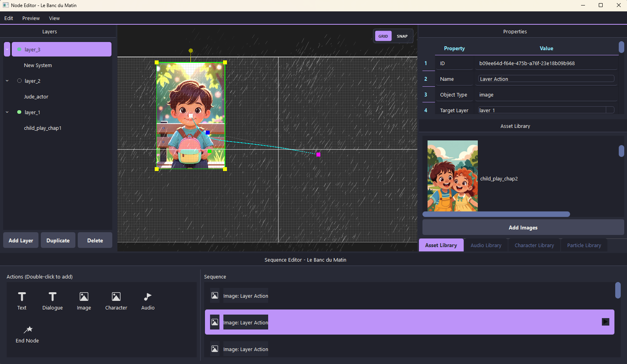Click the image icon of the first sequence item
The image size is (627, 364).
point(215,295)
